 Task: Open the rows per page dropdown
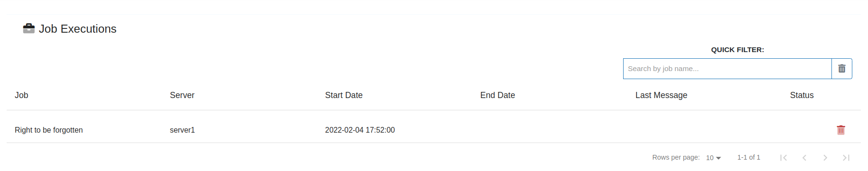pos(713,158)
